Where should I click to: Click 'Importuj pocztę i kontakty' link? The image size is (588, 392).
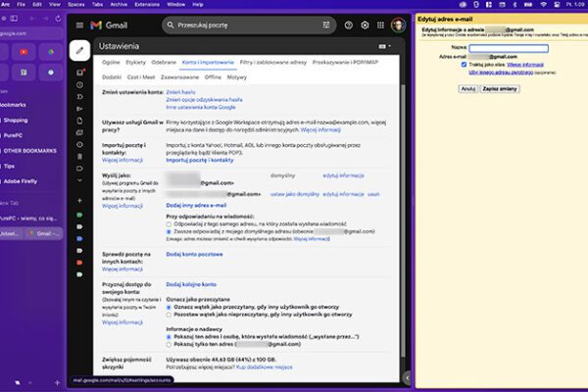click(x=200, y=160)
